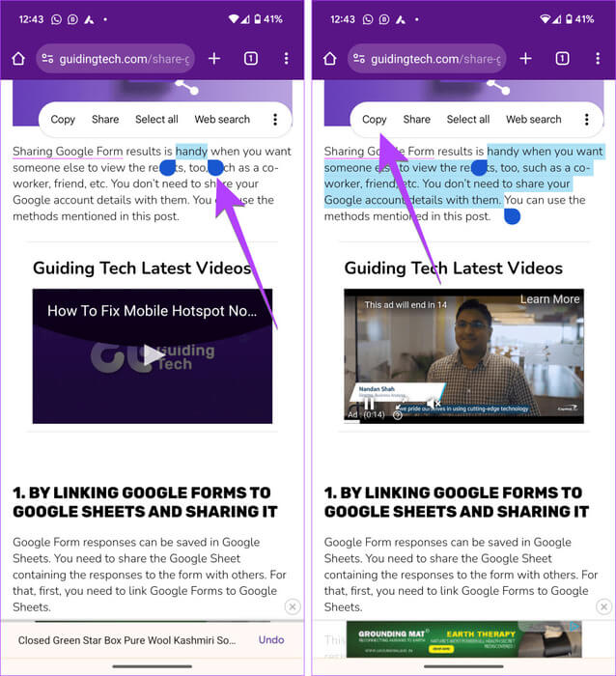This screenshot has height=676, width=616.
Task: Open new tab with plus icon, right screen
Action: coord(525,59)
